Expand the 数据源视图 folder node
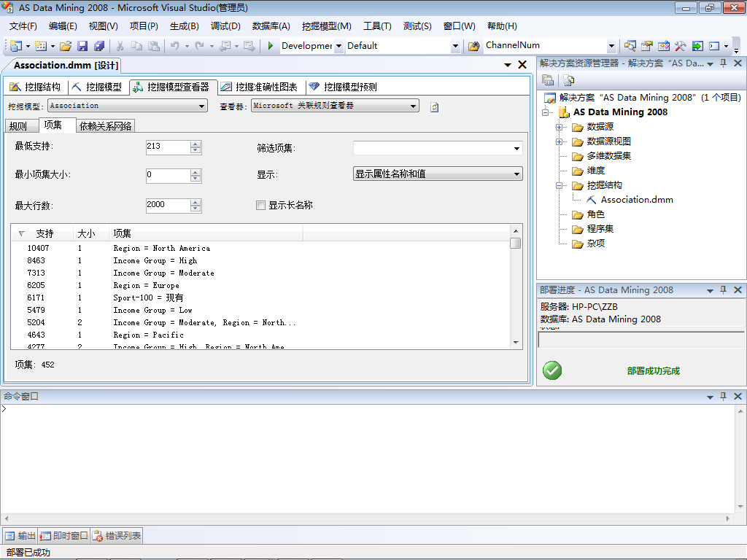 point(560,142)
